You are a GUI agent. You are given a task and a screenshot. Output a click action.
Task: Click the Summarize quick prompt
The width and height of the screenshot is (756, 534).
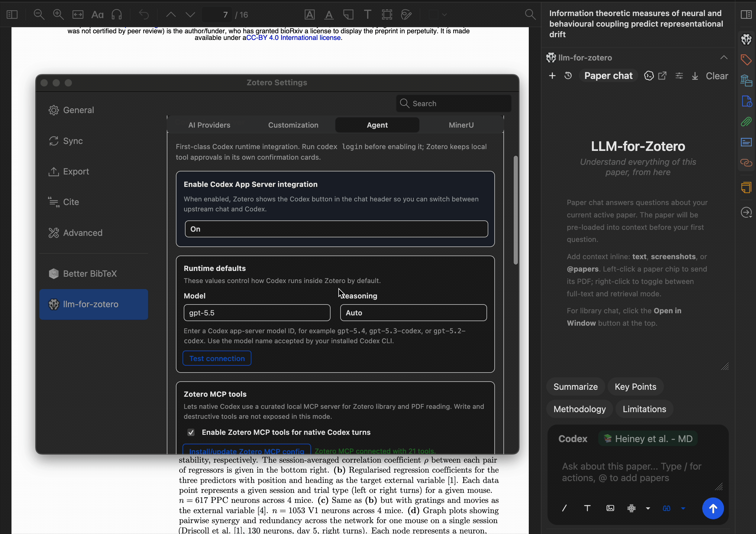pyautogui.click(x=575, y=387)
